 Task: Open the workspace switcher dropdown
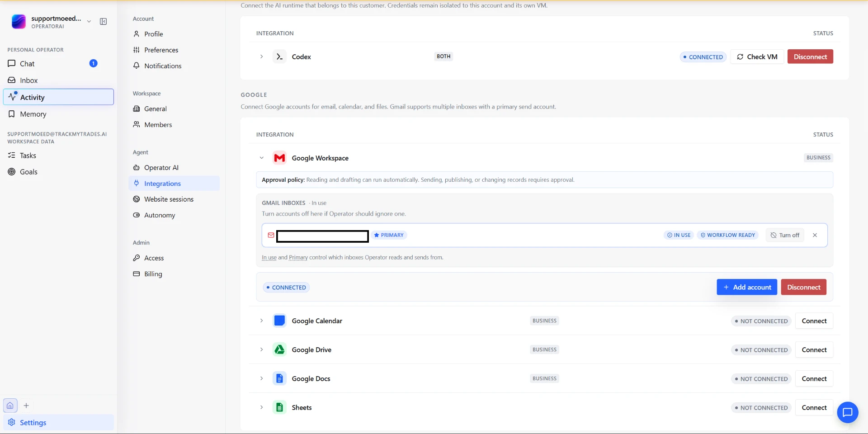click(89, 22)
